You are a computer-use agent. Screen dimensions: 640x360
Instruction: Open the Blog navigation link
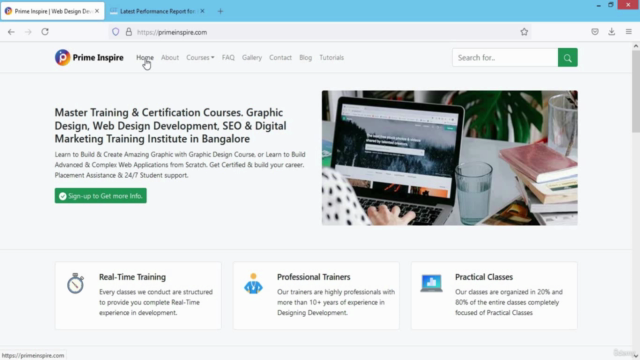305,58
